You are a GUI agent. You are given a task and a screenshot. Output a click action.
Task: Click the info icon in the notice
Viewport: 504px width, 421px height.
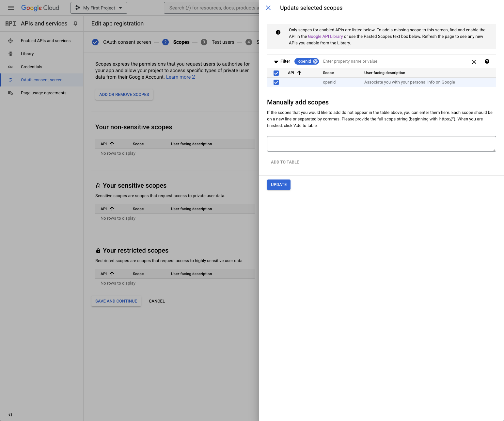click(278, 32)
